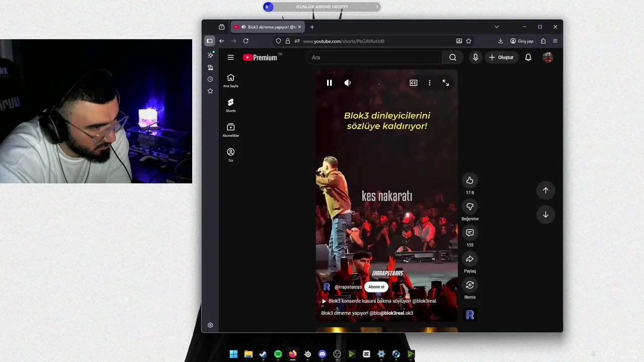
Task: Click the Giriş yap sign-in button
Action: pyautogui.click(x=522, y=41)
